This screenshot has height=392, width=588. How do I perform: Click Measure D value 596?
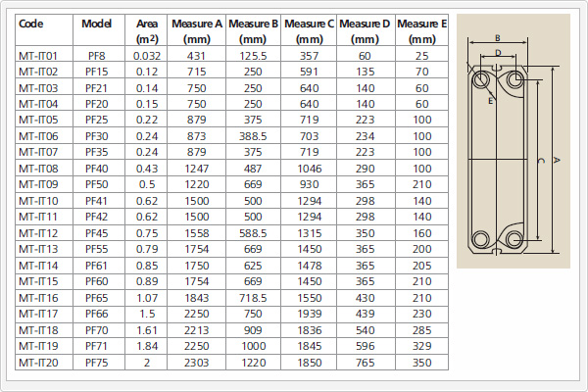point(366,346)
